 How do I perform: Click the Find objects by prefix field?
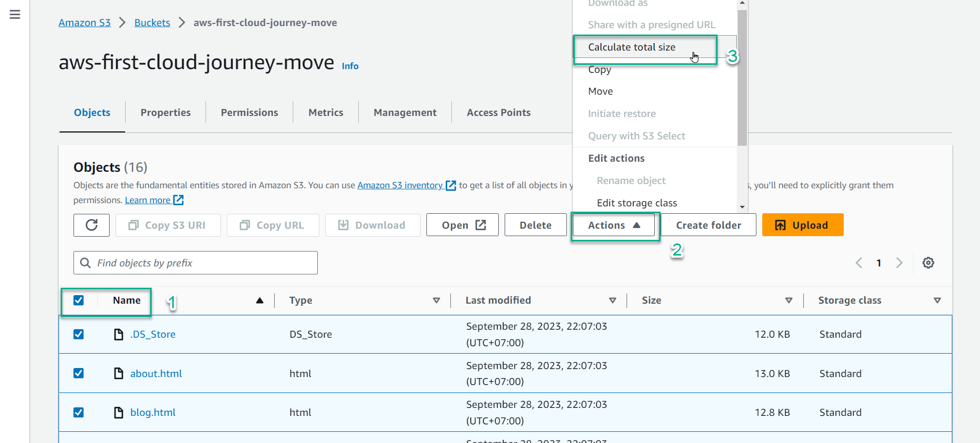pyautogui.click(x=195, y=263)
